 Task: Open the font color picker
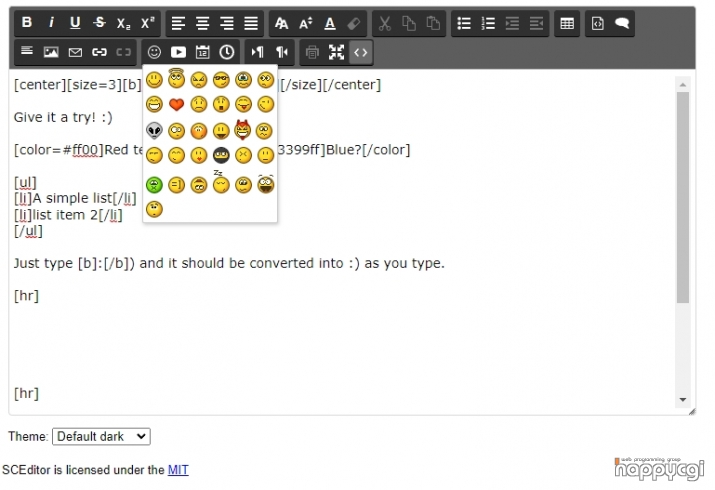point(330,23)
